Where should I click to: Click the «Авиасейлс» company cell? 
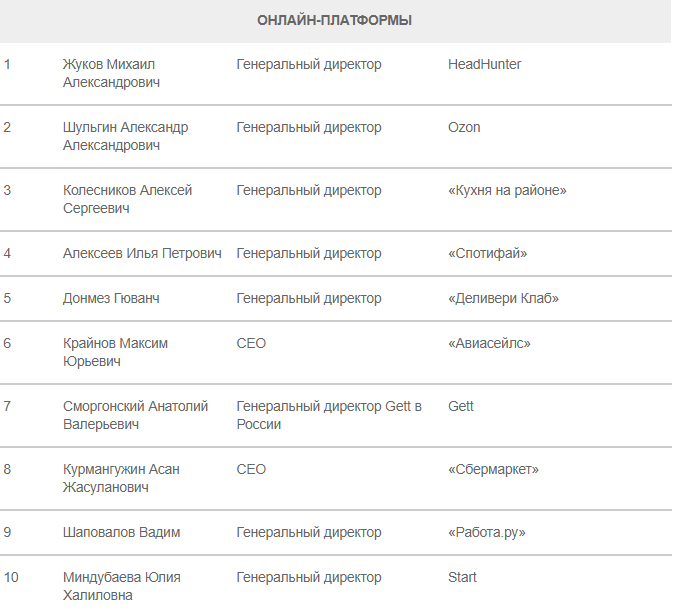(489, 343)
